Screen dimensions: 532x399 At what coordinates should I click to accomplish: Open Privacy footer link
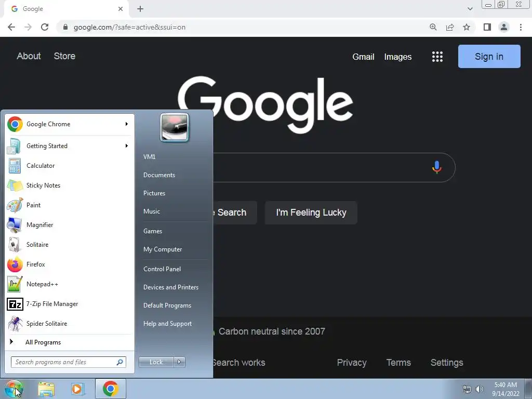click(352, 363)
